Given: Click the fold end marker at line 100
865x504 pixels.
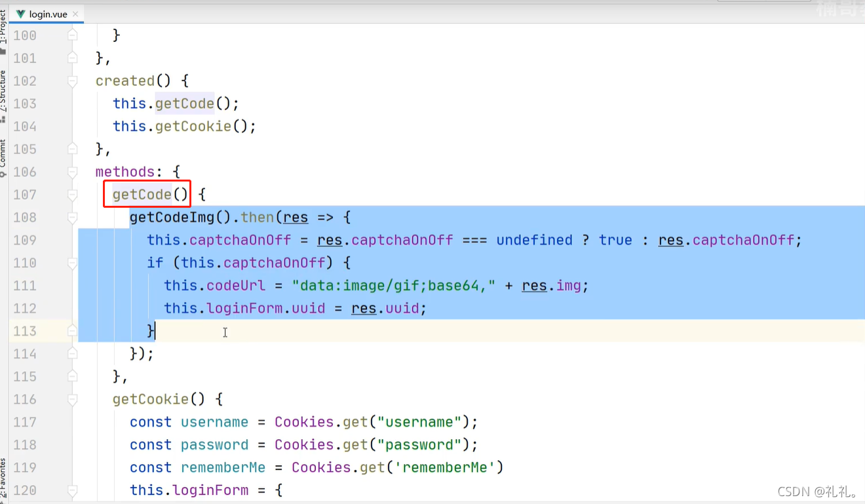Looking at the screenshot, I should 73,35.
